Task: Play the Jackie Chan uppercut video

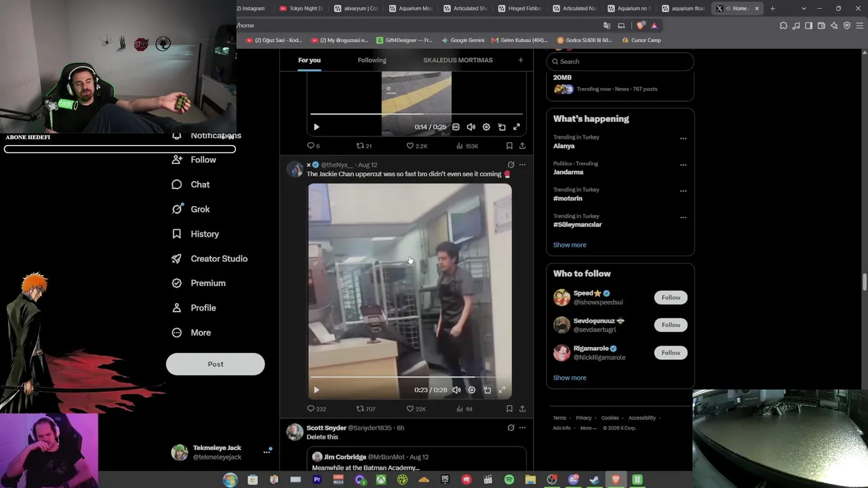Action: [x=317, y=390]
